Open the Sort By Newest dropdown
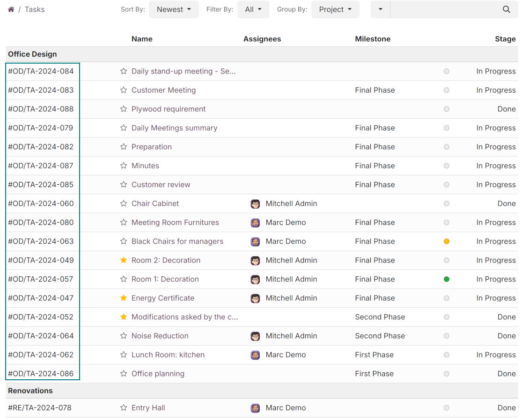Image resolution: width=529 pixels, height=420 pixels. click(174, 9)
